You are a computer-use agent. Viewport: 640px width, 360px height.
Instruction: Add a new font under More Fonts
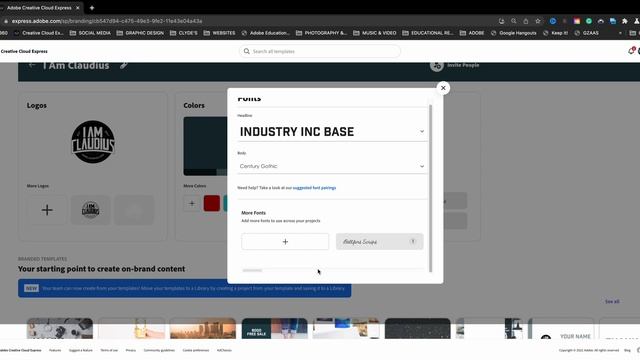pyautogui.click(x=285, y=242)
